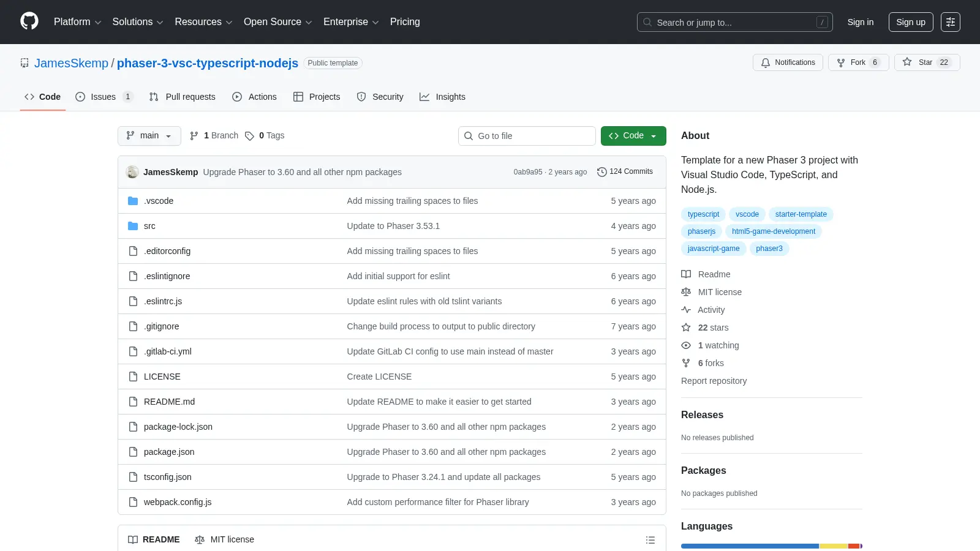Click the tag icon next to 0 Tags
This screenshot has width=980, height=551.
[249, 136]
